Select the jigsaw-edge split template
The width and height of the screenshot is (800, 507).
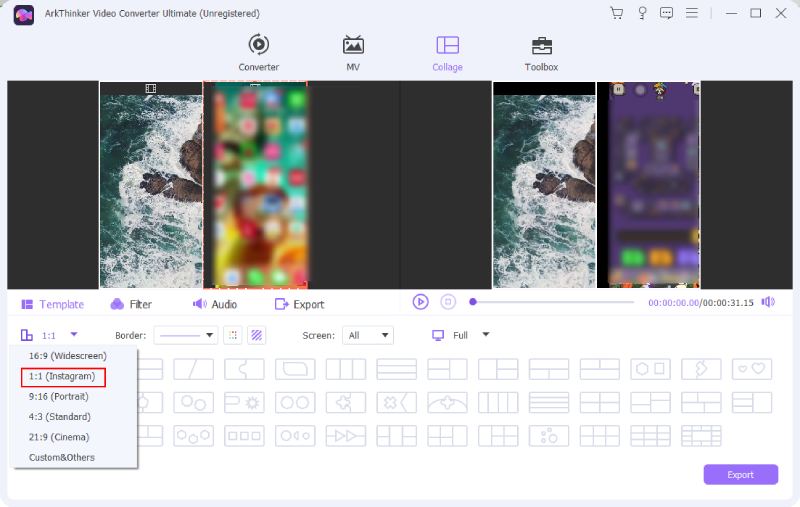244,369
